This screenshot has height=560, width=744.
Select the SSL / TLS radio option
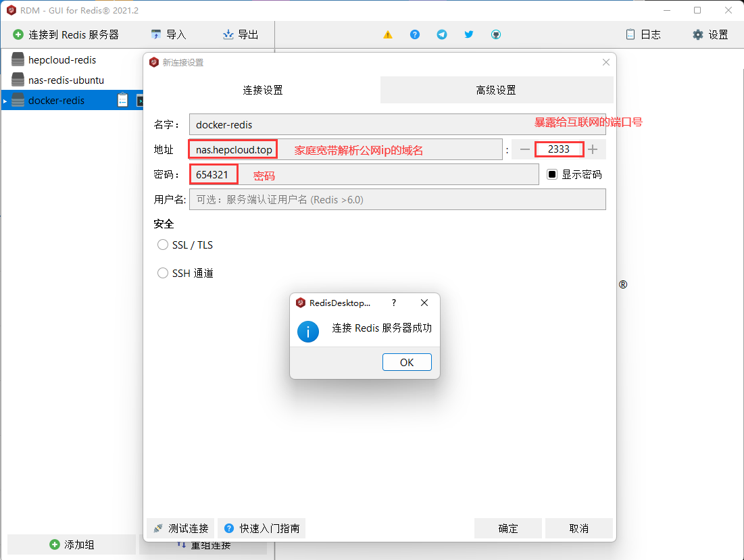[163, 245]
